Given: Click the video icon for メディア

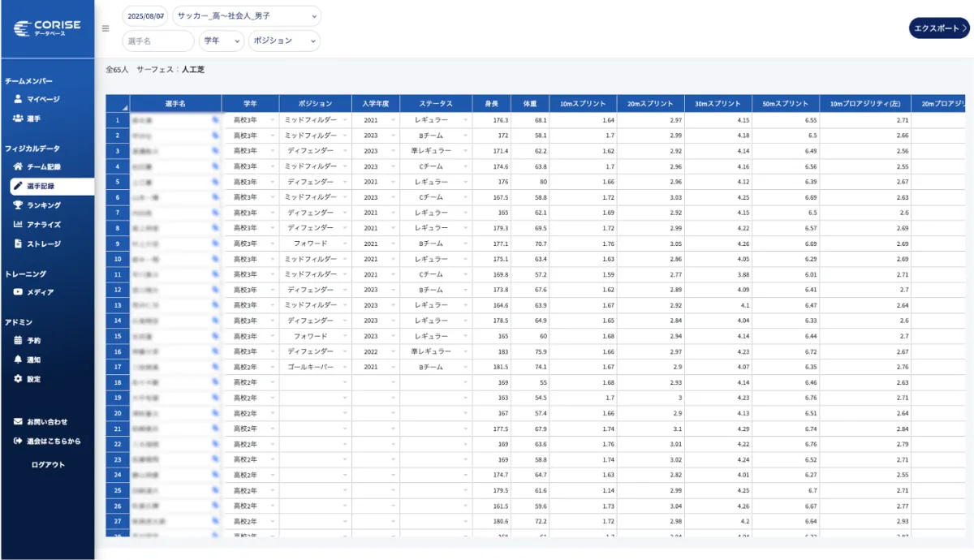Looking at the screenshot, I should click(18, 292).
